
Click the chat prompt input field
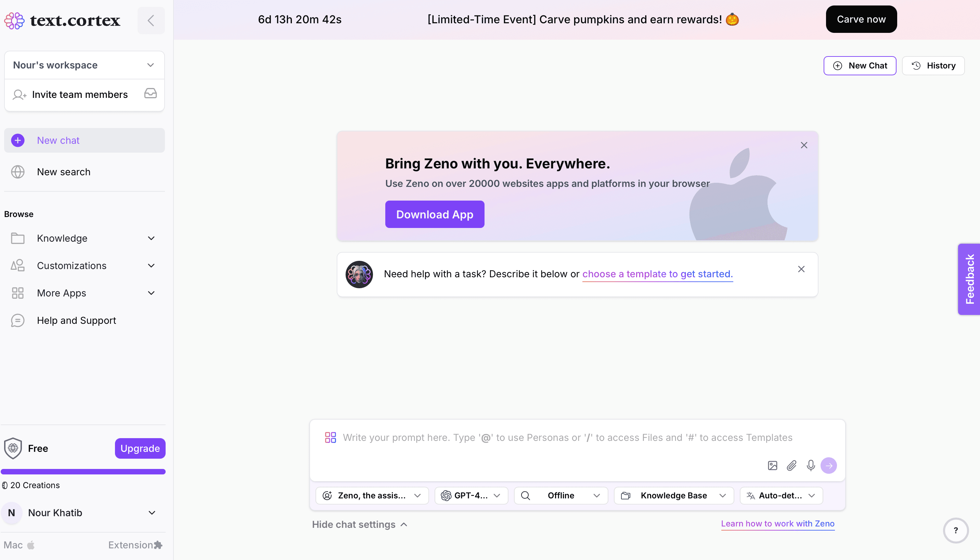[x=576, y=437]
